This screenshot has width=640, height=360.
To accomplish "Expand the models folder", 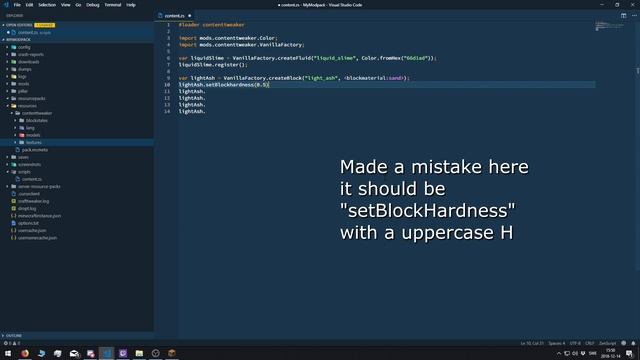I will tap(33, 135).
